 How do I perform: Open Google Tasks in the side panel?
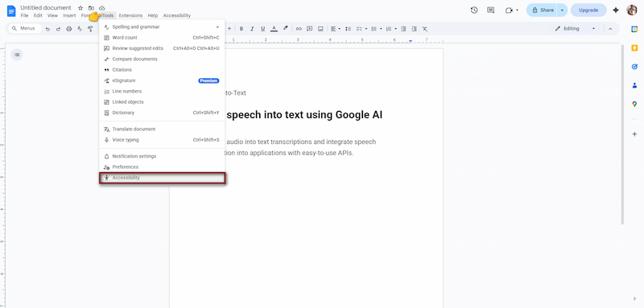[x=634, y=67]
